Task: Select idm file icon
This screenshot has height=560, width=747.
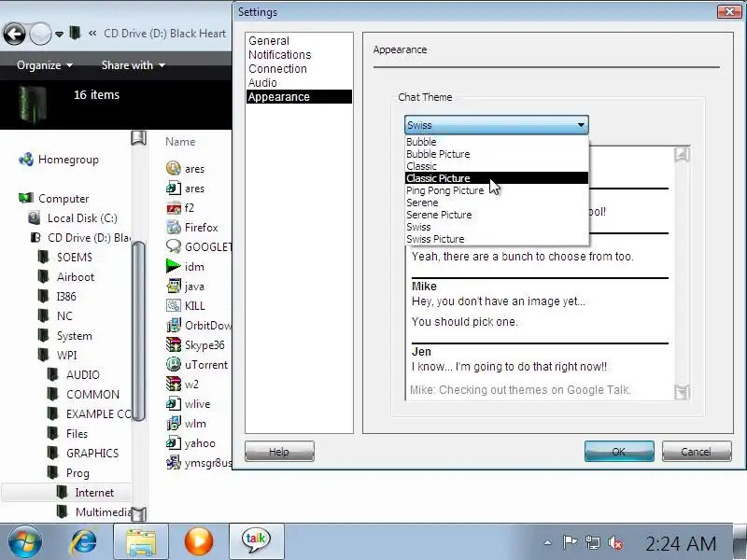Action: coord(174,267)
